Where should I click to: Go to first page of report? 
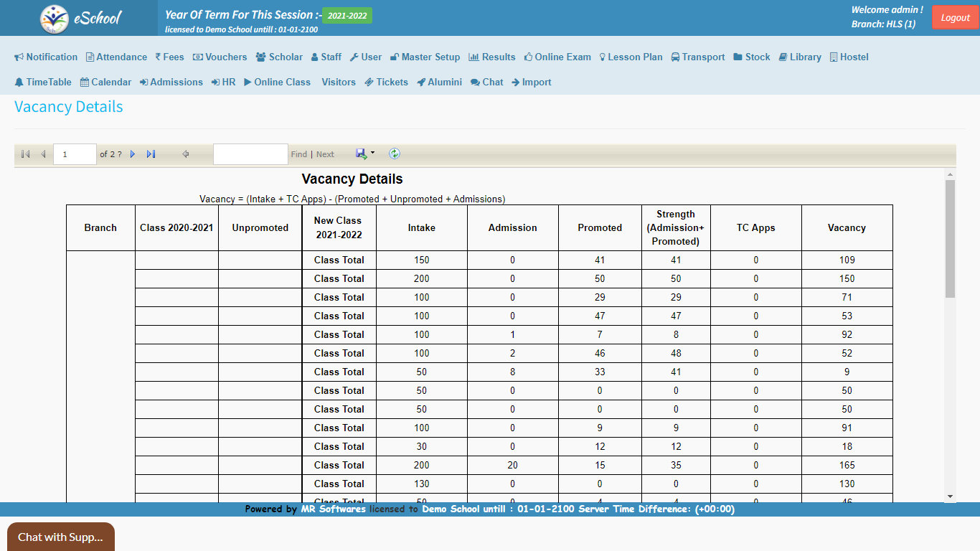coord(25,154)
